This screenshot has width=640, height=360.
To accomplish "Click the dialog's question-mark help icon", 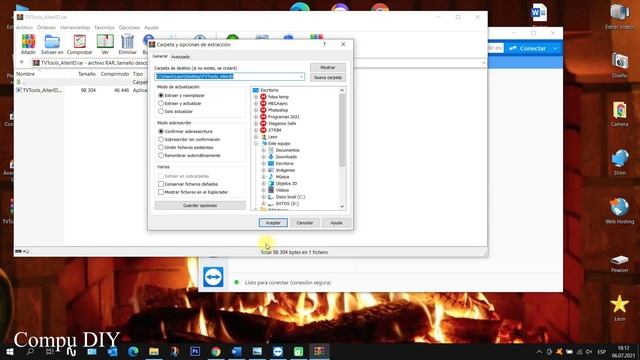I will tap(324, 44).
